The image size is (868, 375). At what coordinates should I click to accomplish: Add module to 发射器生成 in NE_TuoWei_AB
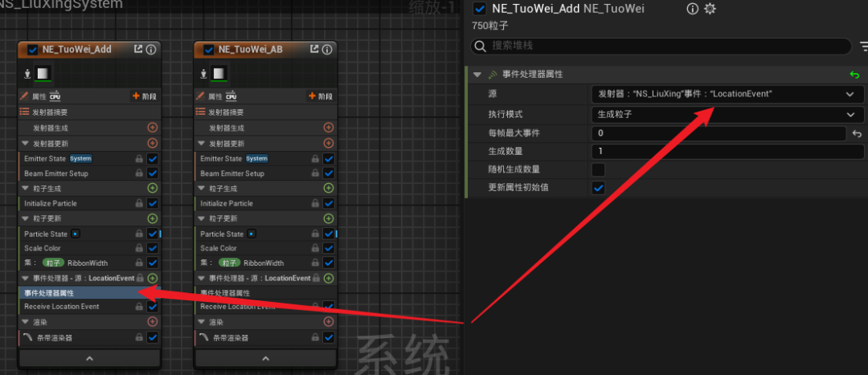point(328,128)
